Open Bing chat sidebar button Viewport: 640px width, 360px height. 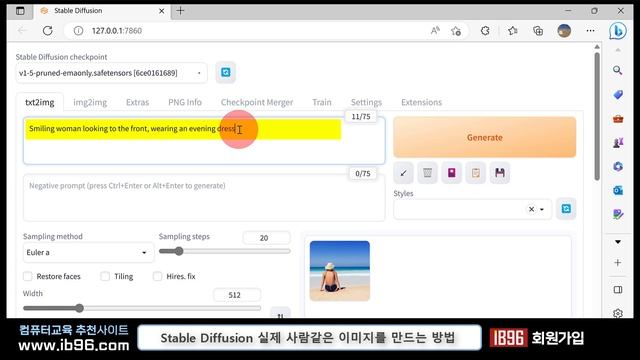[618, 31]
